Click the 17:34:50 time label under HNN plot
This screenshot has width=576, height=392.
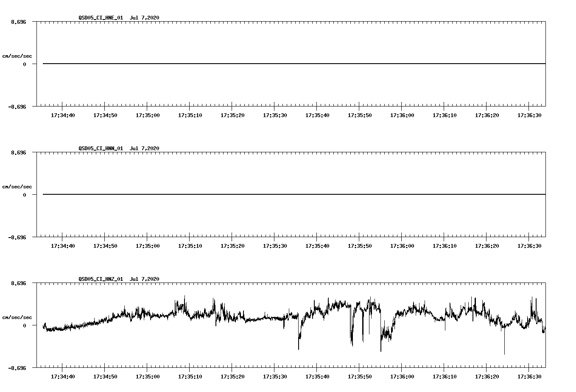tap(105, 246)
